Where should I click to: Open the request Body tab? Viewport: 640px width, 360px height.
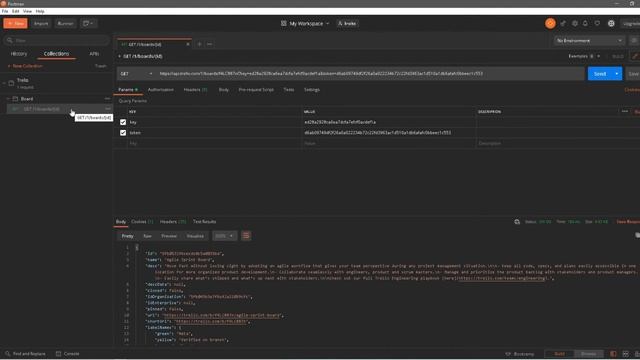pos(224,90)
